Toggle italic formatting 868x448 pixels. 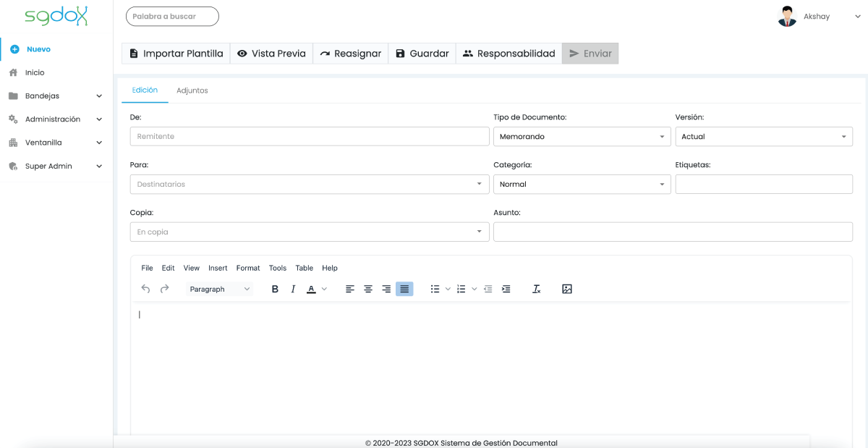pyautogui.click(x=293, y=289)
